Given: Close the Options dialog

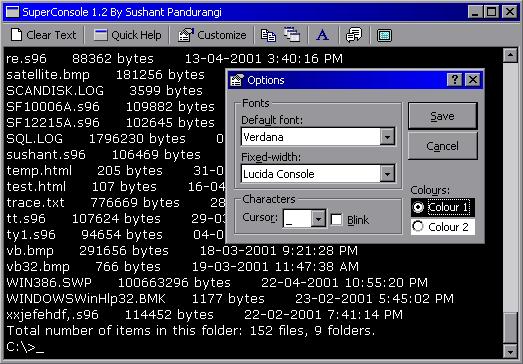Looking at the screenshot, I should [473, 80].
